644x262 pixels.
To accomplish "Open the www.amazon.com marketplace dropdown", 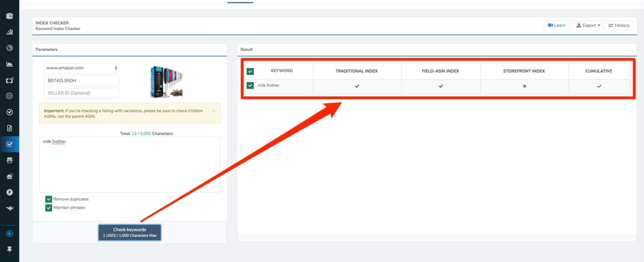I will [81, 67].
